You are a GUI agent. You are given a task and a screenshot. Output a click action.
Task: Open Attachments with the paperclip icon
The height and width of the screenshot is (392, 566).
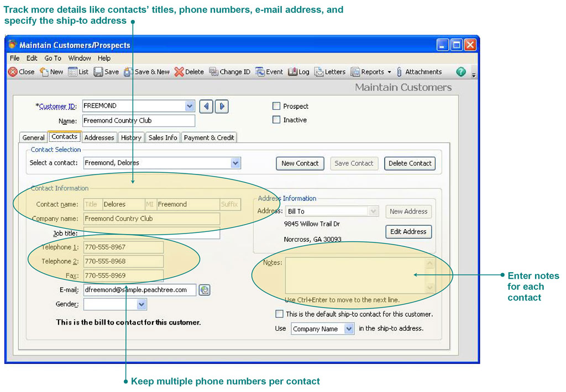(399, 72)
